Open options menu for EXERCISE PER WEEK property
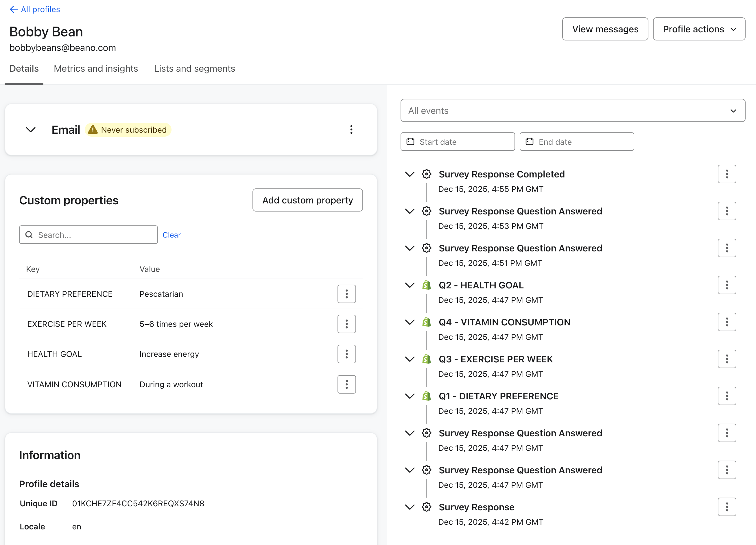The image size is (756, 545). click(x=346, y=324)
